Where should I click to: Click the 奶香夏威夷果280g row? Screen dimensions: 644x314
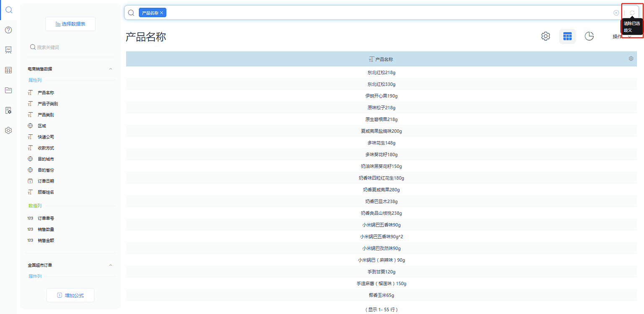coord(382,190)
